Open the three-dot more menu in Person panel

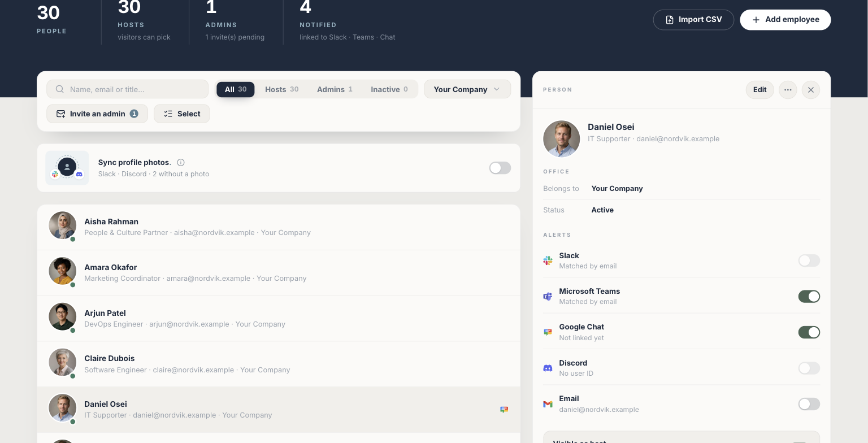788,90
